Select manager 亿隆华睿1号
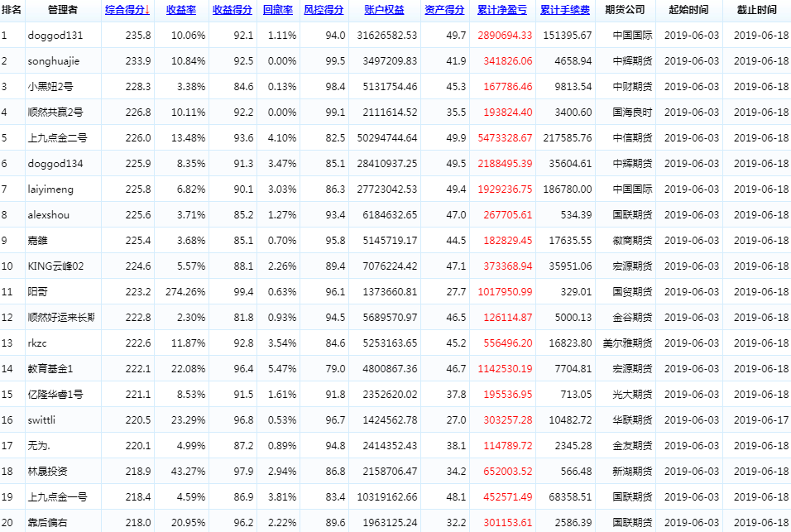791x532 pixels. click(x=55, y=395)
